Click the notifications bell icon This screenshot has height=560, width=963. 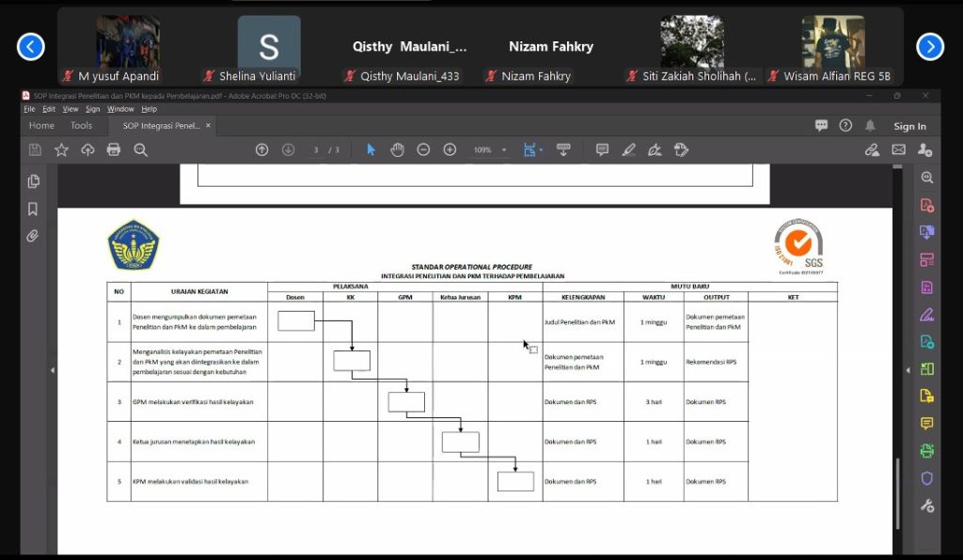pos(870,126)
